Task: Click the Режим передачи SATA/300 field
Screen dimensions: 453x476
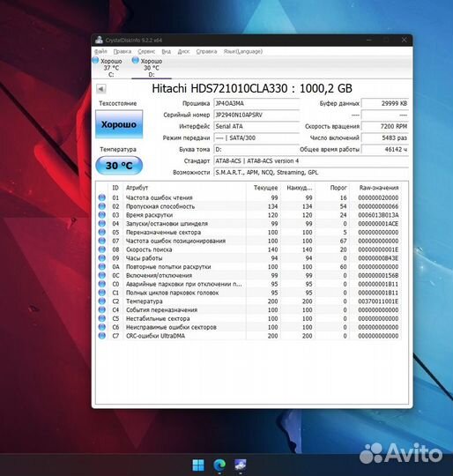Action: [256, 138]
